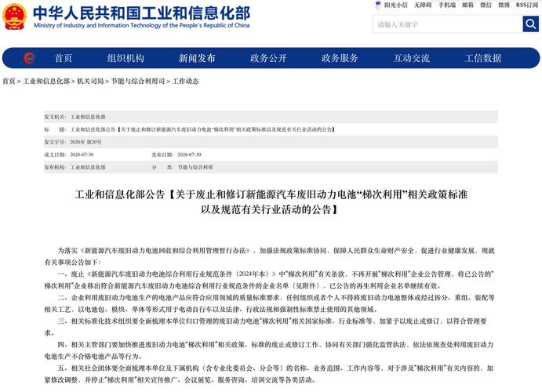
Task: Open the 组织机构 navigation item
Action: [125, 58]
